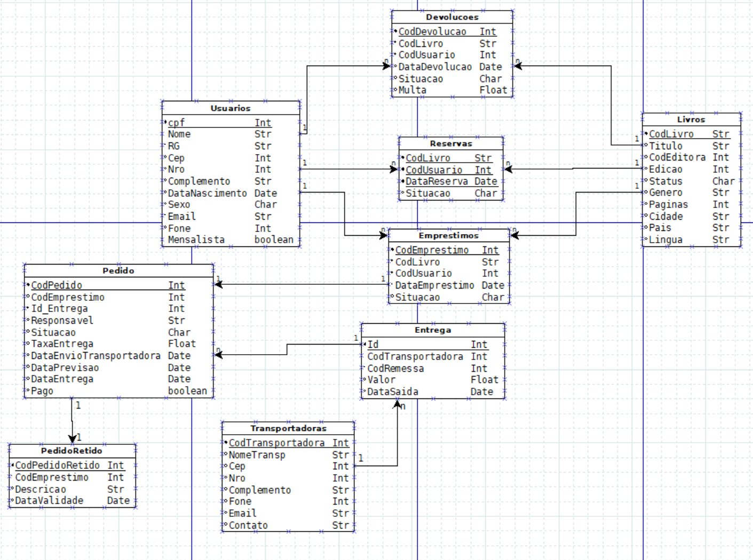Click the Livros table header
This screenshot has width=753, height=560.
pyautogui.click(x=691, y=119)
